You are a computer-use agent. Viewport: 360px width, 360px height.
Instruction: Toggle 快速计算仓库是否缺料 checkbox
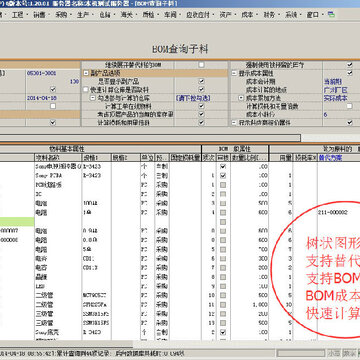point(201,89)
